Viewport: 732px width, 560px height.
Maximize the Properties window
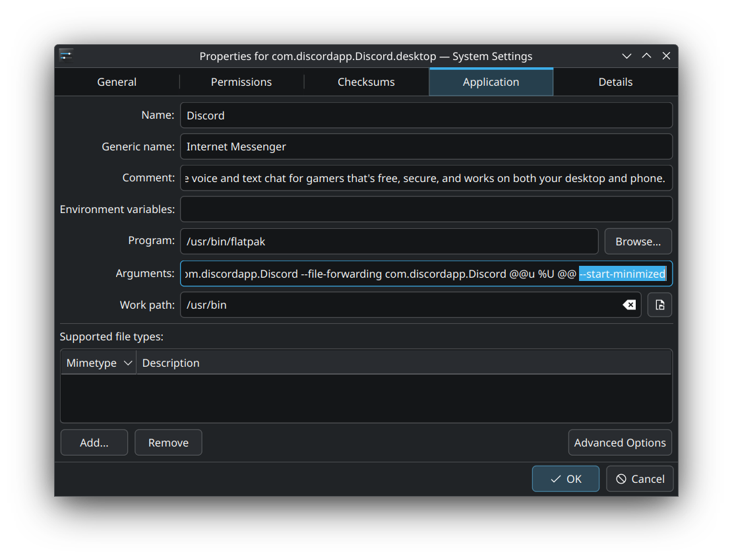[646, 56]
